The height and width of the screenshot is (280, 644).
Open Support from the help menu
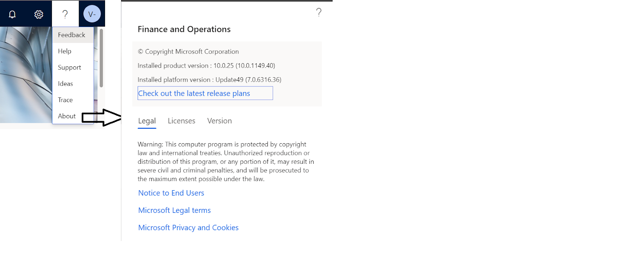coord(73,68)
